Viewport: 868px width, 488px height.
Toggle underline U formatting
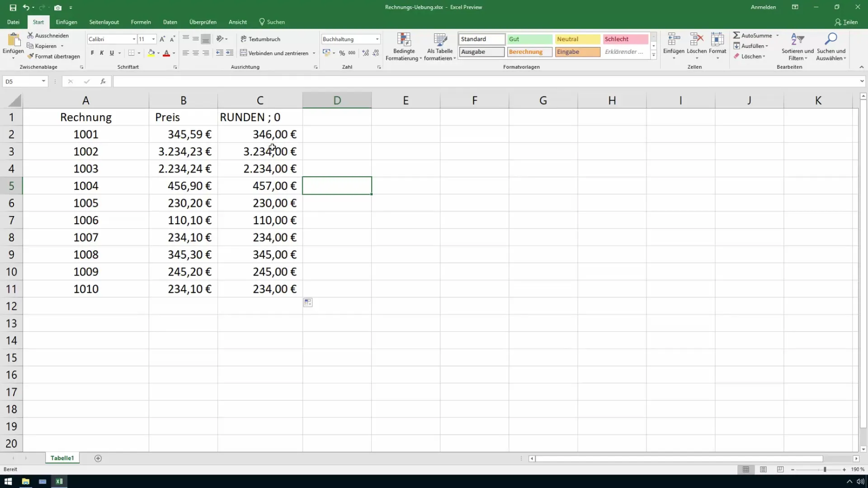pyautogui.click(x=112, y=53)
